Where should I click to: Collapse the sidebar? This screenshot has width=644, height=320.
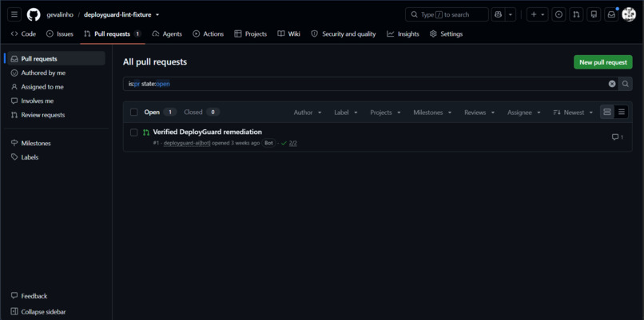click(56, 312)
